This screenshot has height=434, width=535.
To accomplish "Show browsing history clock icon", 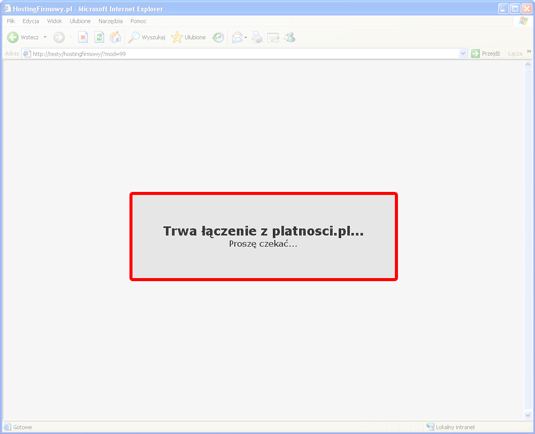I will pos(218,37).
